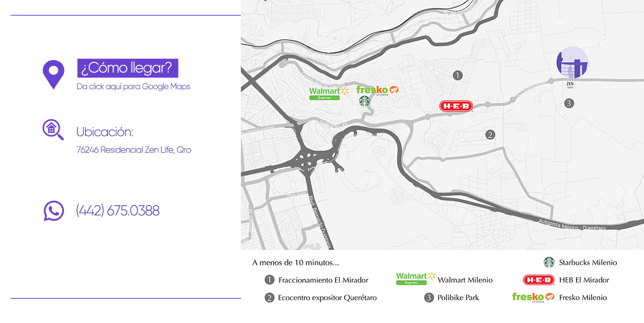Click the purple location pin icon

[53, 74]
